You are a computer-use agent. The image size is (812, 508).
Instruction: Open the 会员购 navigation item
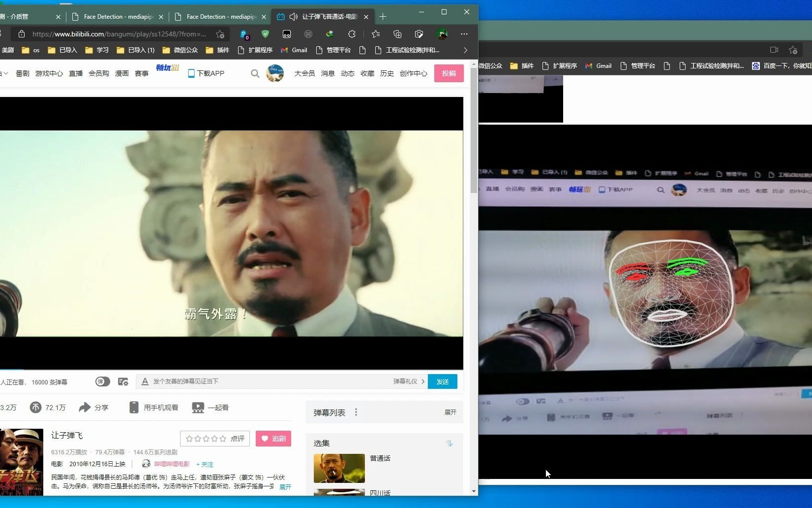tap(99, 73)
